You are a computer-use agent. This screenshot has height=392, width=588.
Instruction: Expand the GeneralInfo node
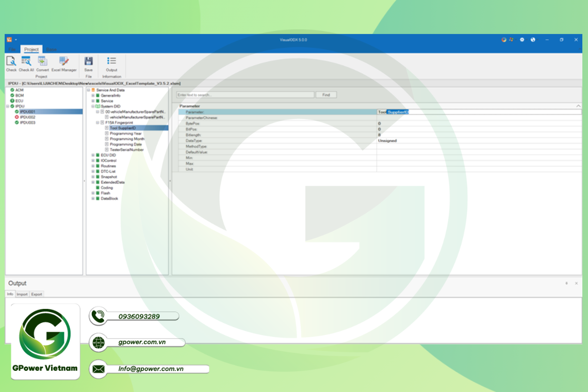93,95
